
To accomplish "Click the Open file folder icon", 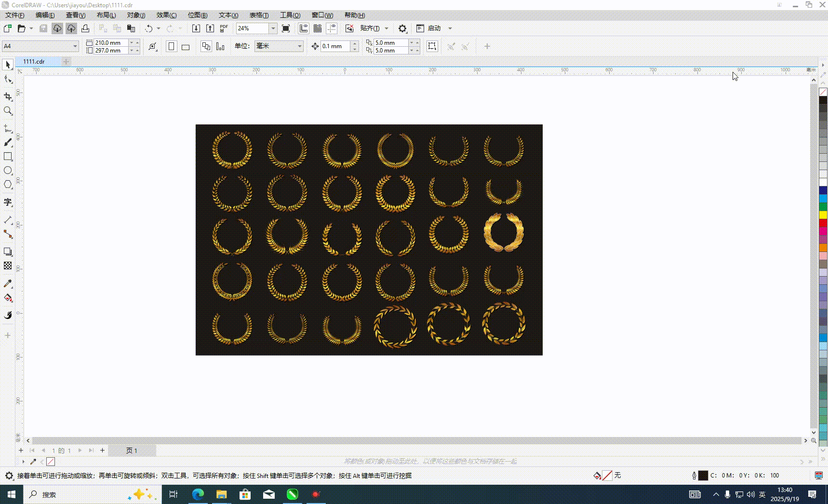I will (x=21, y=28).
